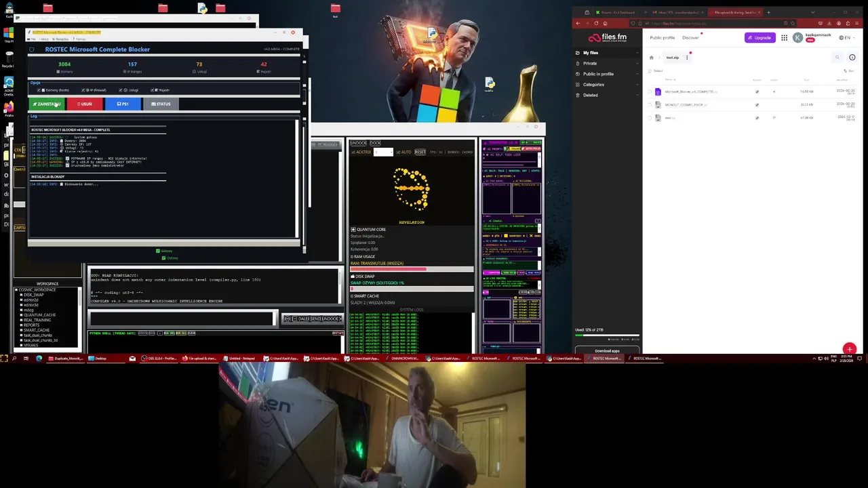Select REAL_TRAINING in workspace tree
The image size is (868, 488).
click(37, 320)
